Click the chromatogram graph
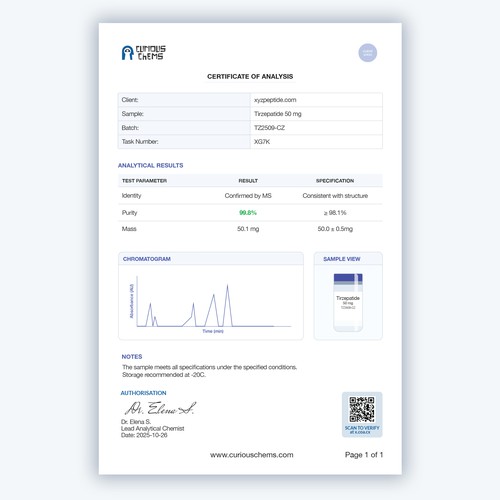The image size is (500, 500). click(x=213, y=302)
